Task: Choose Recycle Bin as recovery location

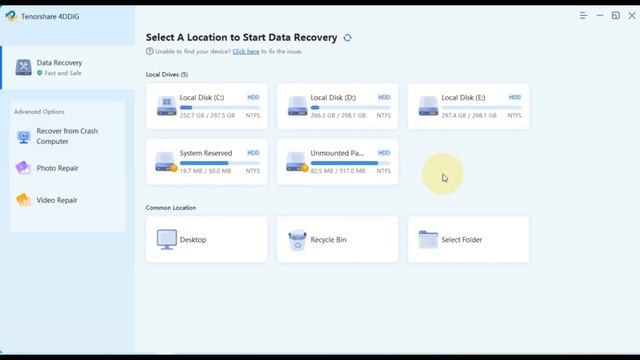Action: coord(338,240)
